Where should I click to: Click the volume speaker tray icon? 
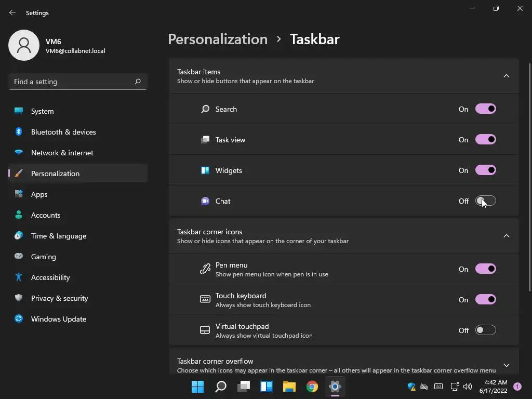tap(468, 387)
